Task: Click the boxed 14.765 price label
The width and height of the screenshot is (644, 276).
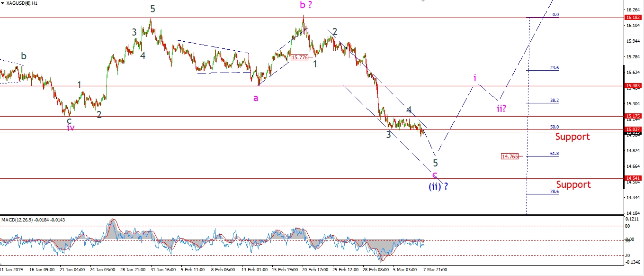Action: tap(510, 156)
